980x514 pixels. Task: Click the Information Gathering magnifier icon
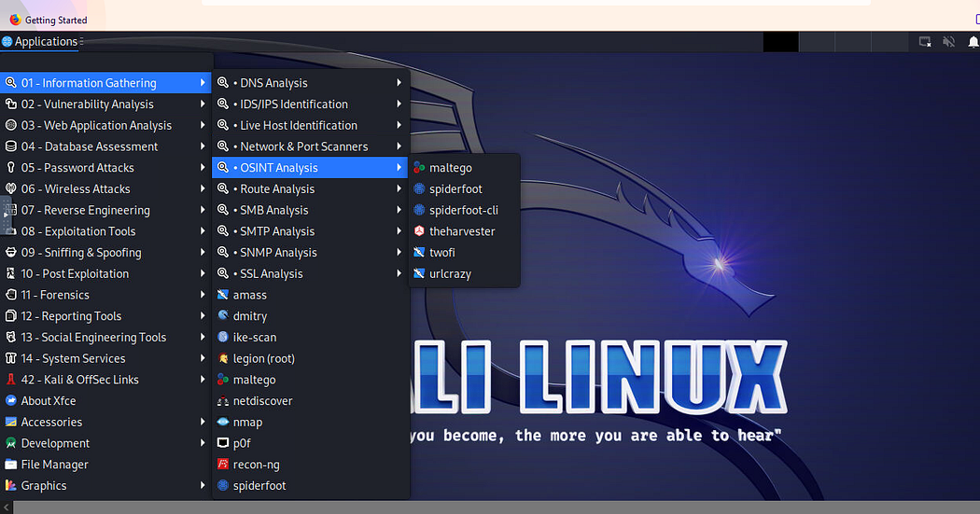[10, 83]
